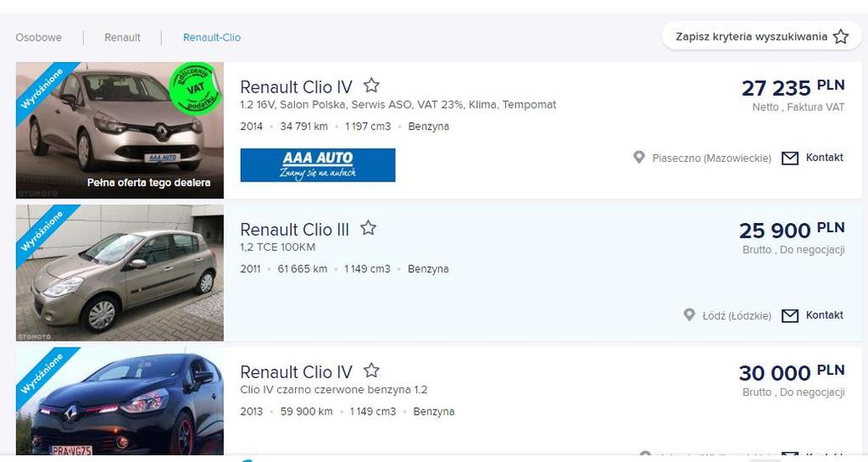This screenshot has width=868, height=462.
Task: Click the green VAT badge on first photo
Action: coord(195,88)
